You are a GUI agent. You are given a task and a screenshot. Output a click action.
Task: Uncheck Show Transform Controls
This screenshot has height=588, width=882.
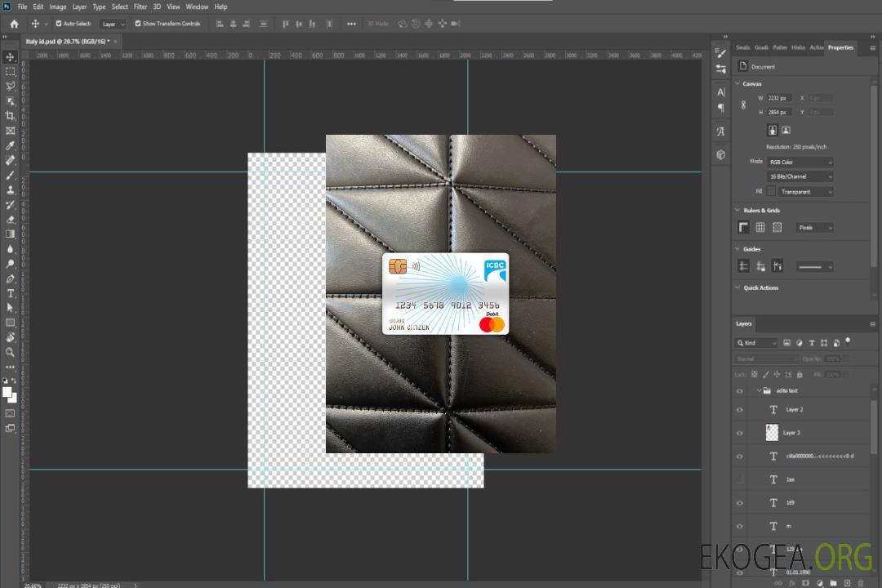(138, 24)
